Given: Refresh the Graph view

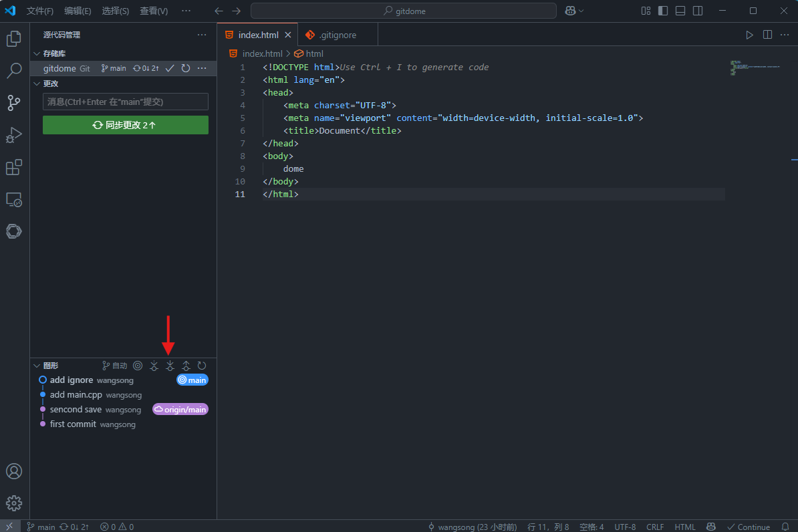Looking at the screenshot, I should pyautogui.click(x=202, y=366).
